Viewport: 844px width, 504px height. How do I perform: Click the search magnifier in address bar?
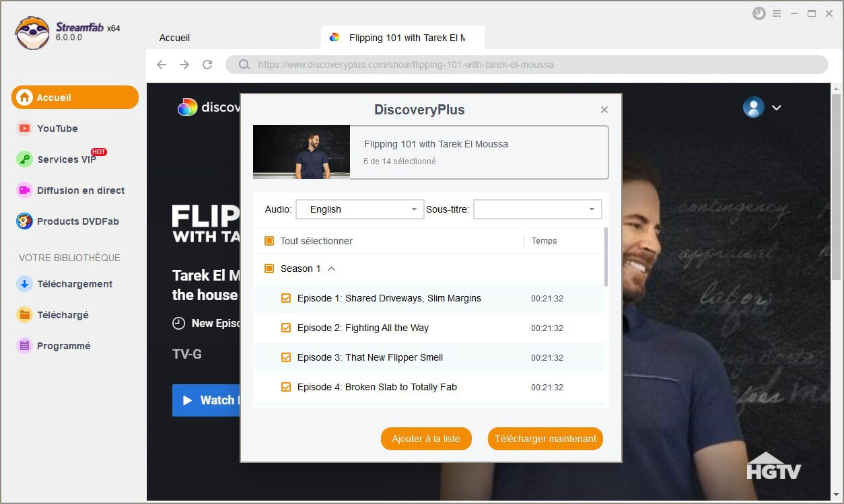[x=244, y=65]
